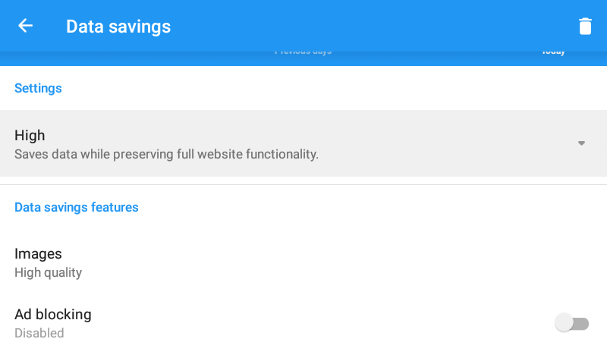Click the "Data savings features" section header
Viewport: 607px width, 364px height.
point(77,207)
